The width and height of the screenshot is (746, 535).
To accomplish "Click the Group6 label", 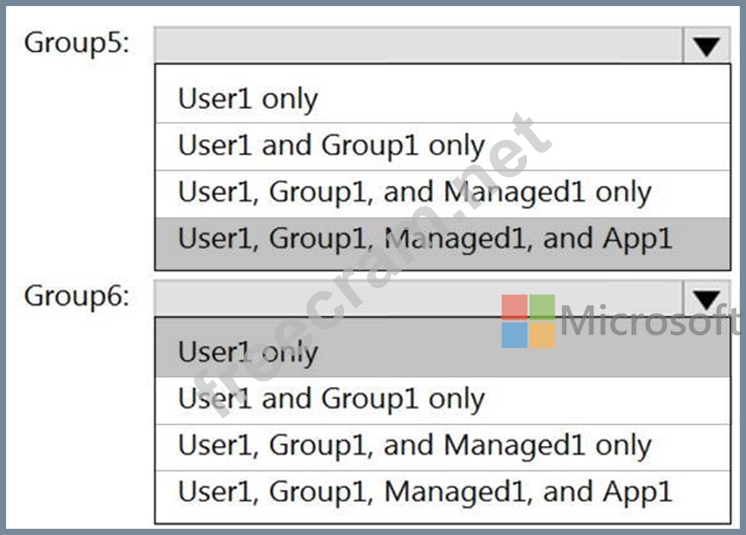I will pos(77,297).
